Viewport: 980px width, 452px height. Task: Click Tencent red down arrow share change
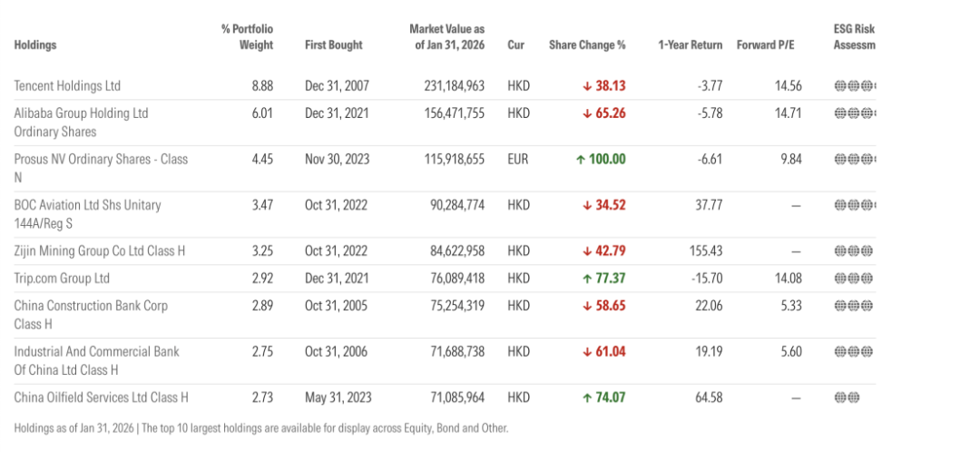click(587, 86)
